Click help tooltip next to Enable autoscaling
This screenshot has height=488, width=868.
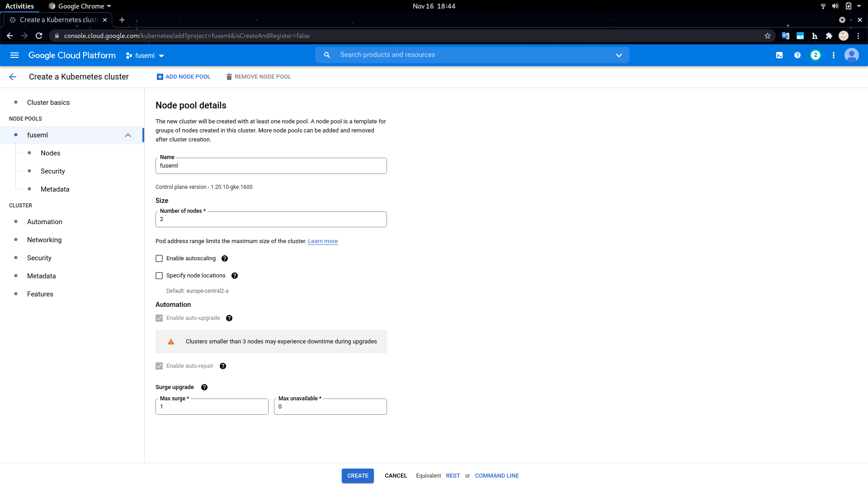click(x=225, y=258)
